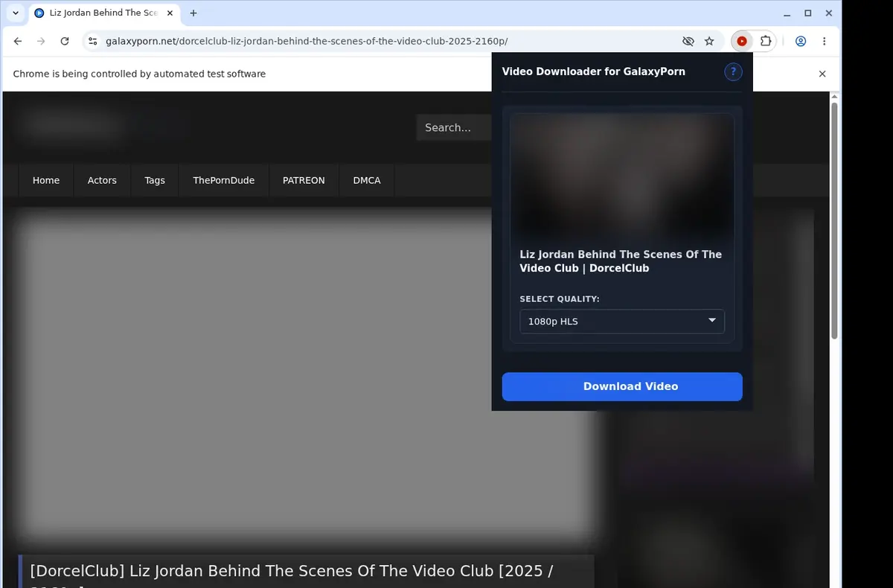This screenshot has height=588, width=893.
Task: Open the red Video Downloader extension icon
Action: pos(741,42)
